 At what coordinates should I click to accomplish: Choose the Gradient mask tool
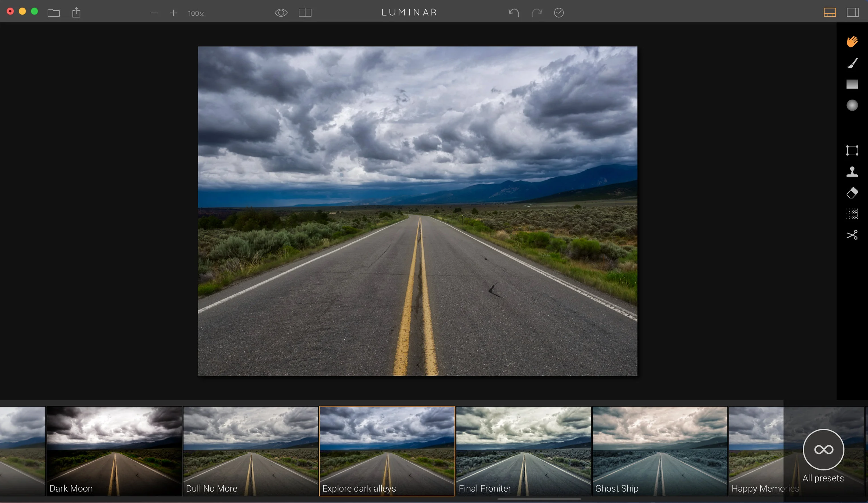[x=852, y=84]
